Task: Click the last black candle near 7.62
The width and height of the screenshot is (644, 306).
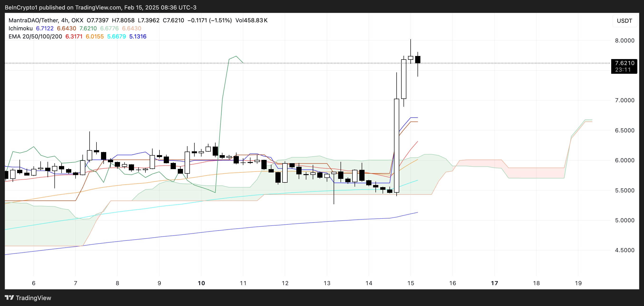Action: [x=418, y=60]
